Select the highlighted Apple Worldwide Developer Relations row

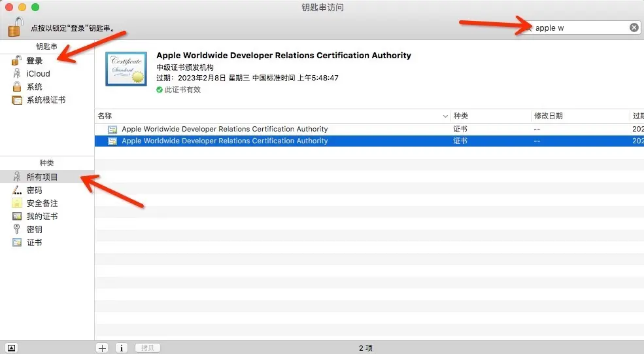(369, 141)
